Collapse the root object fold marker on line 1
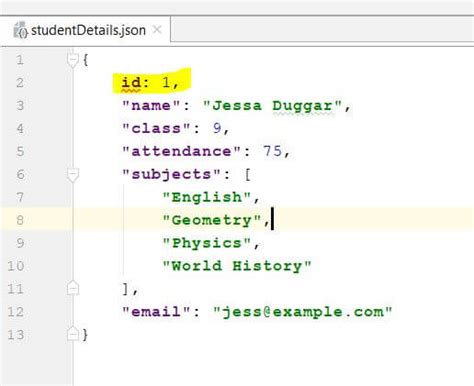Image resolution: width=474 pixels, height=386 pixels. (72, 60)
